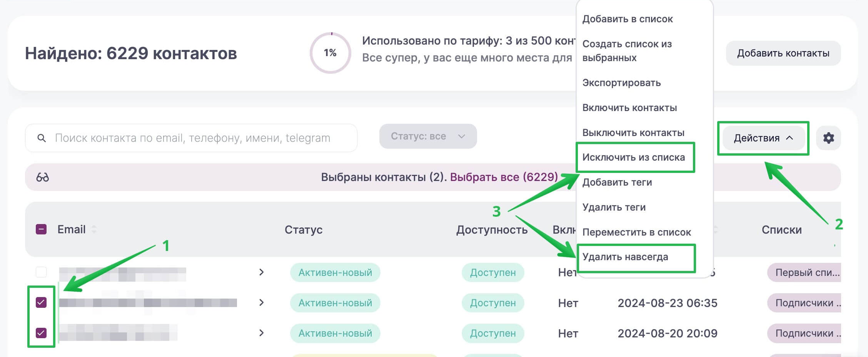Choose Создать список из выбранных
Screen dimensions: 868x357
point(627,51)
